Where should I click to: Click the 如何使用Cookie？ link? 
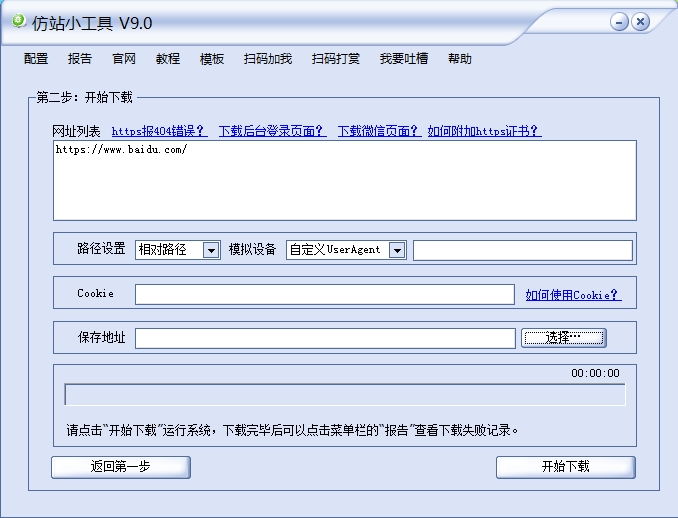(573, 295)
